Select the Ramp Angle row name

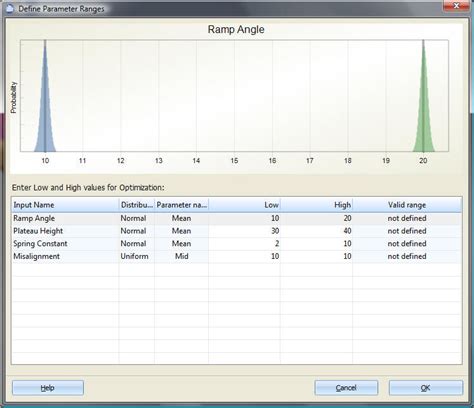click(34, 218)
